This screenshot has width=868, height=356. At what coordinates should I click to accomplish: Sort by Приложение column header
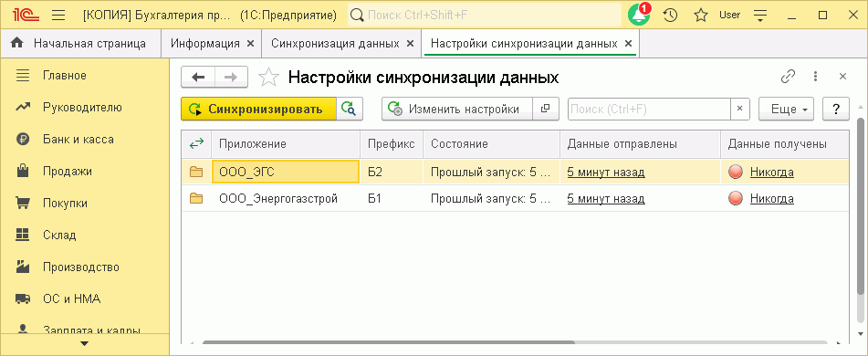[287, 144]
